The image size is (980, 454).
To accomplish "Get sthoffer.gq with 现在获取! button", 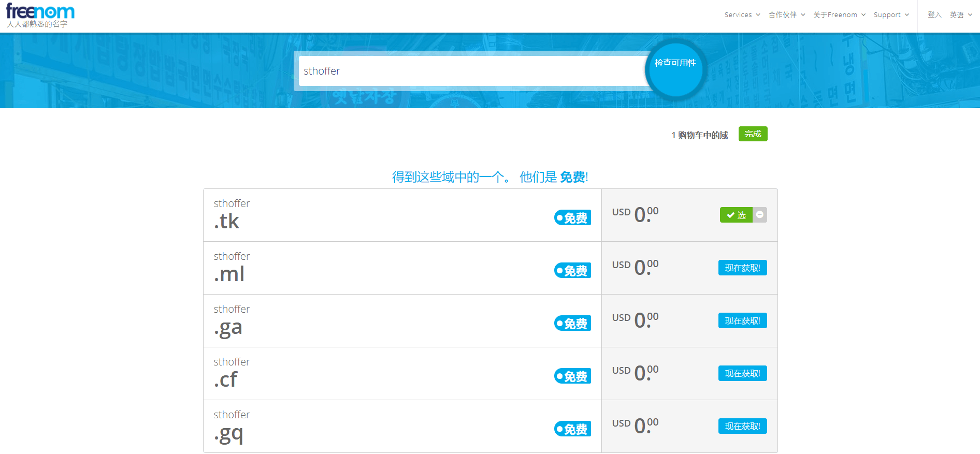I will (742, 427).
